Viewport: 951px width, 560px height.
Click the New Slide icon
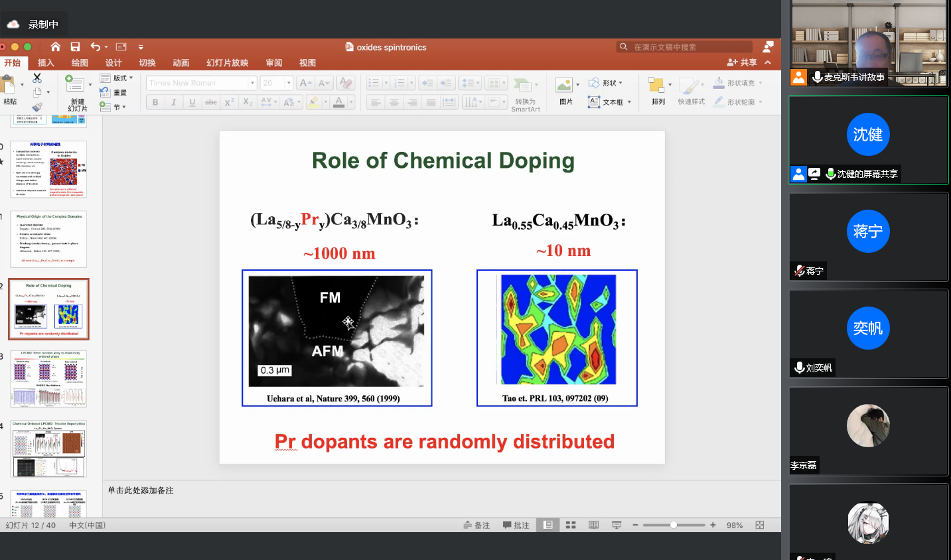(75, 84)
